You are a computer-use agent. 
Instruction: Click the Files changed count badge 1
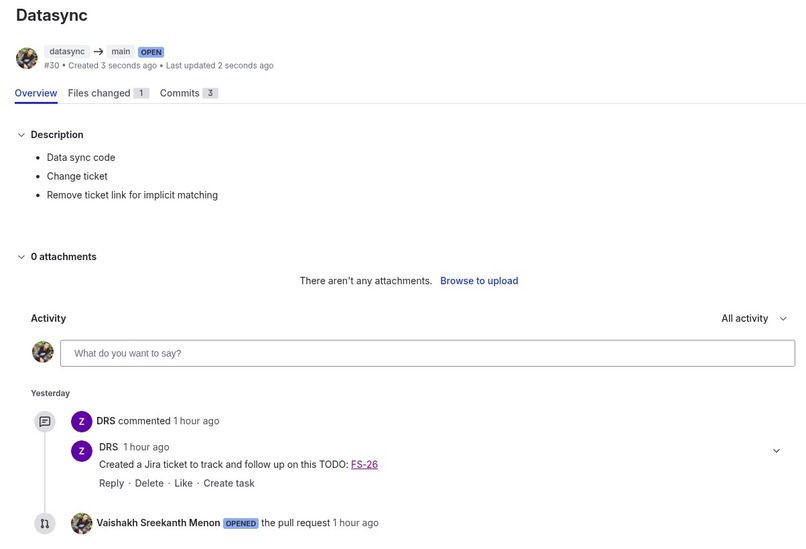click(141, 93)
